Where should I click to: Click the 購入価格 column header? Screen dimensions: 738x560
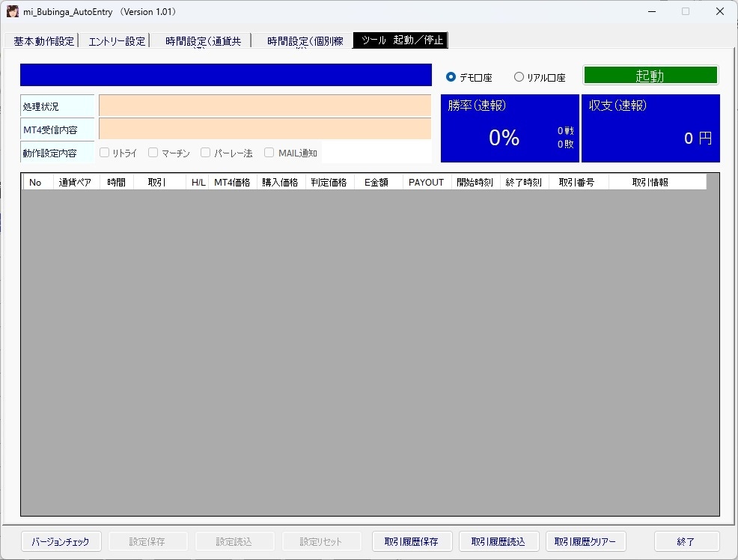[x=280, y=182]
